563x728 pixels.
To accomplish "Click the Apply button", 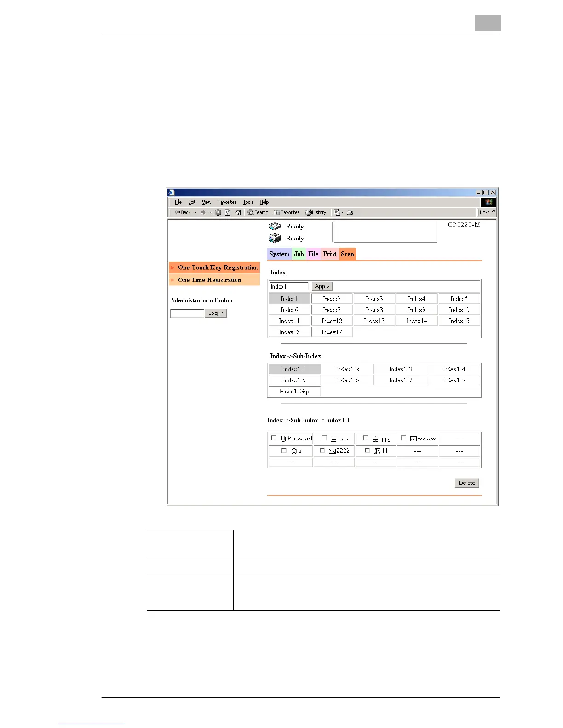I will point(322,286).
